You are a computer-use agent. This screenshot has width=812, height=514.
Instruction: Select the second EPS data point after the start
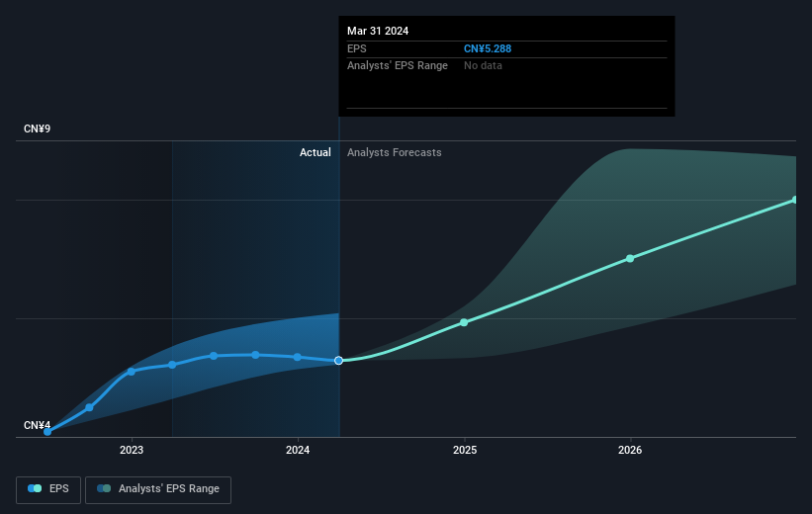click(x=89, y=408)
